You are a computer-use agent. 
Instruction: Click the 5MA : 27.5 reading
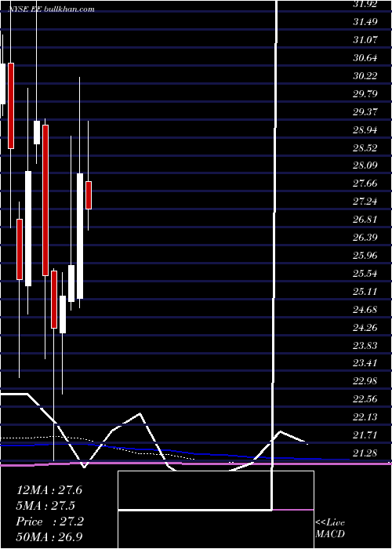pos(45,506)
